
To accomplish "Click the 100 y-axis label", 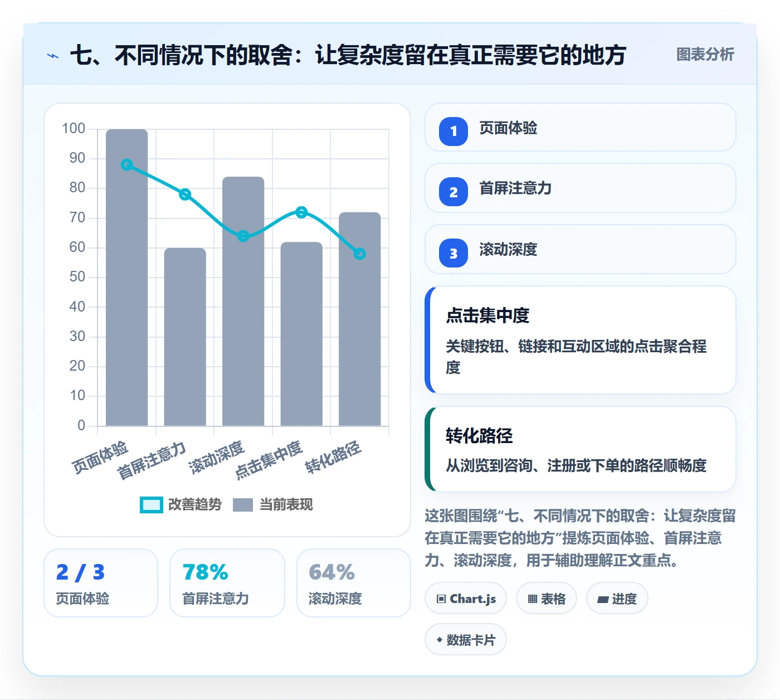I will coord(74,129).
